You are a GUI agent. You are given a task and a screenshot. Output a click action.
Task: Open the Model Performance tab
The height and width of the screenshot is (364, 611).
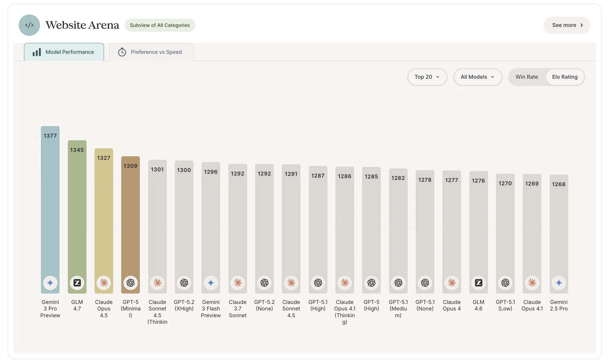click(64, 52)
